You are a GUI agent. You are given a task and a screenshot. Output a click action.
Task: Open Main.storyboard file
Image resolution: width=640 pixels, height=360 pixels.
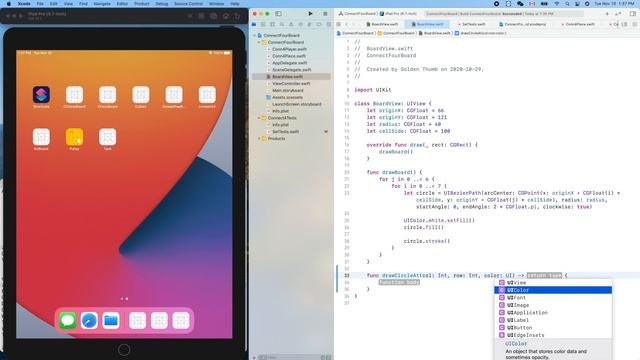(287, 90)
